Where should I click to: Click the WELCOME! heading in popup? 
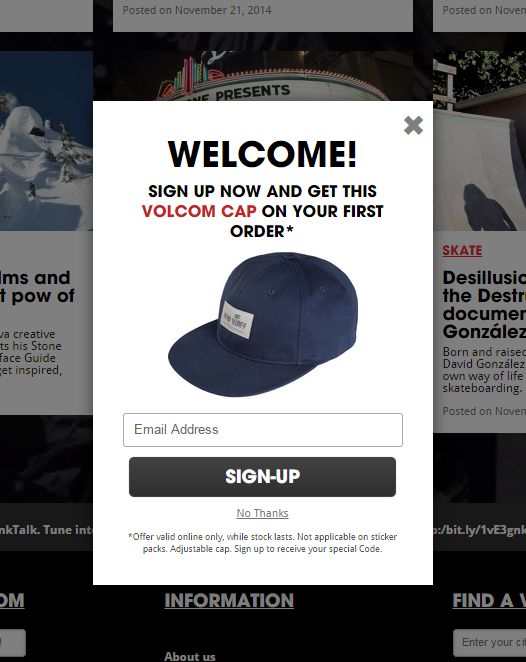(263, 154)
